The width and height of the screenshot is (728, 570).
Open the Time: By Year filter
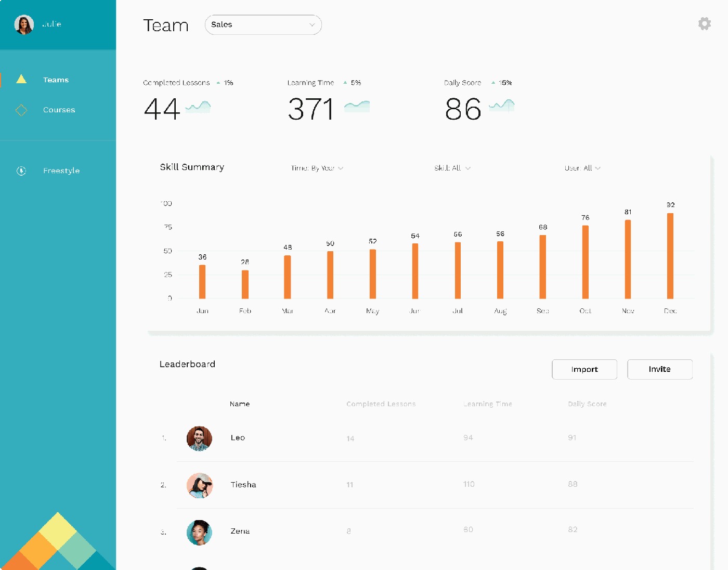(317, 168)
